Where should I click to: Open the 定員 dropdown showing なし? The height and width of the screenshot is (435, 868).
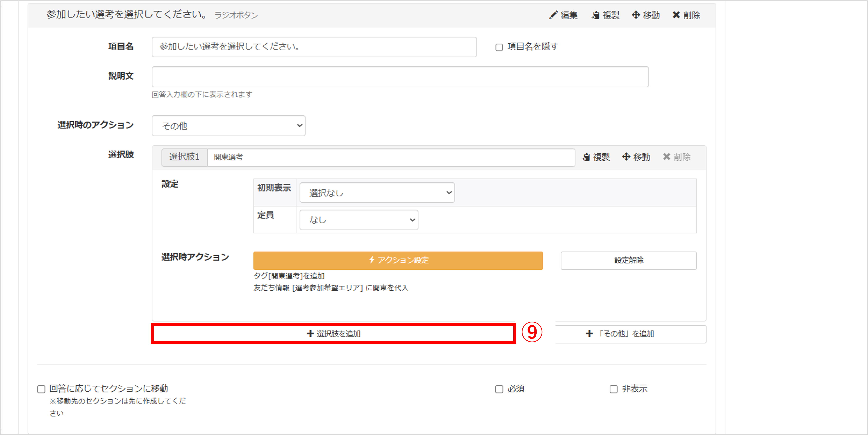[x=359, y=220]
